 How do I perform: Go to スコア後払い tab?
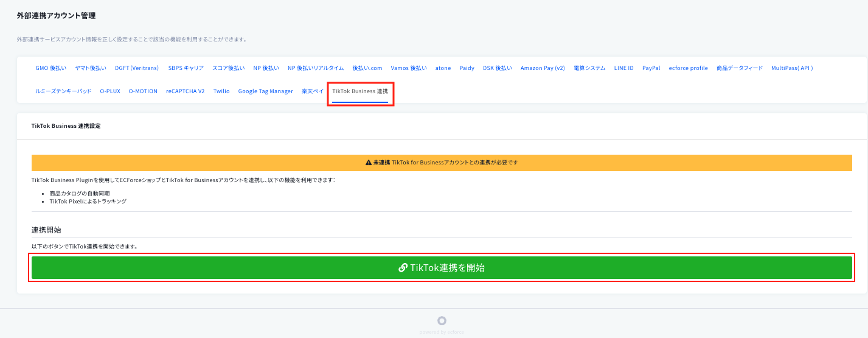(229, 68)
